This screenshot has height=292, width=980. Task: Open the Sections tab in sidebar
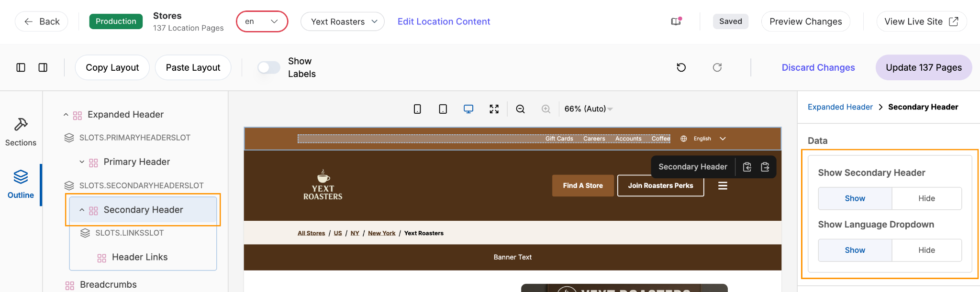tap(21, 131)
